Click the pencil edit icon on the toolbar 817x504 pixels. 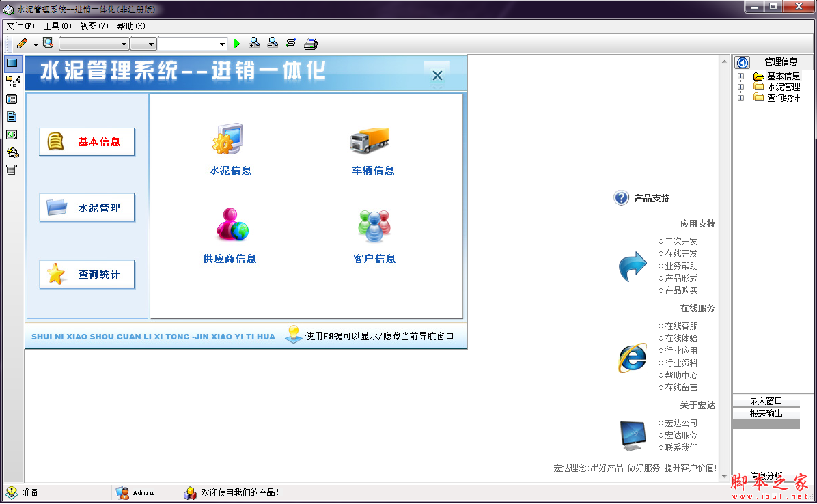click(x=22, y=42)
